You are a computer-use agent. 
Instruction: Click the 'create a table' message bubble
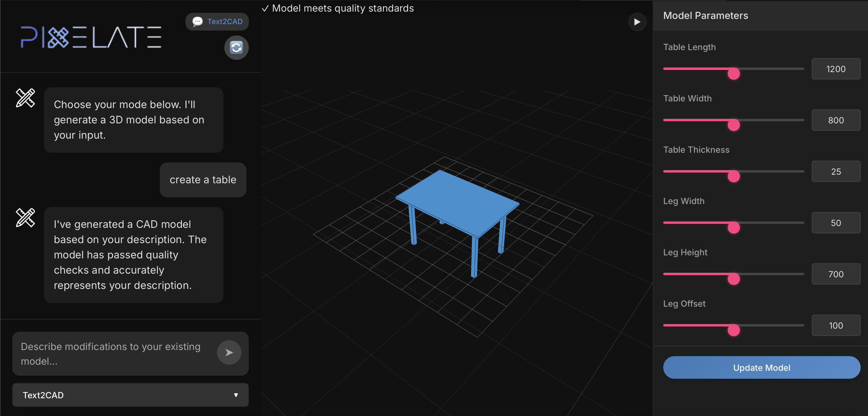coord(203,180)
